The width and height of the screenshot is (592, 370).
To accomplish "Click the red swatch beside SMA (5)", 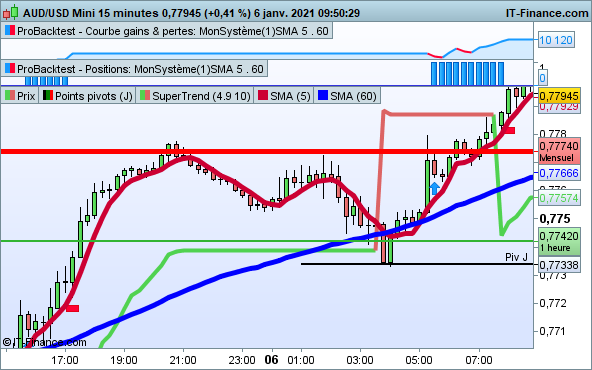I will pyautogui.click(x=263, y=96).
